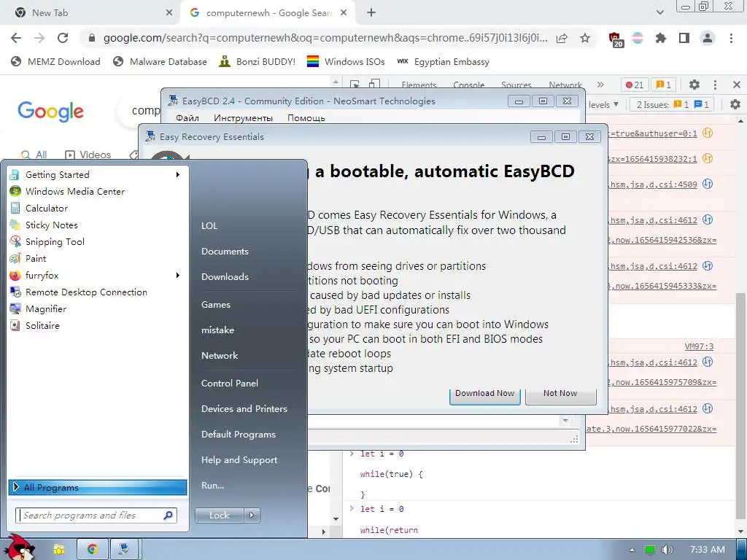Click the Lock button

[x=219, y=516]
